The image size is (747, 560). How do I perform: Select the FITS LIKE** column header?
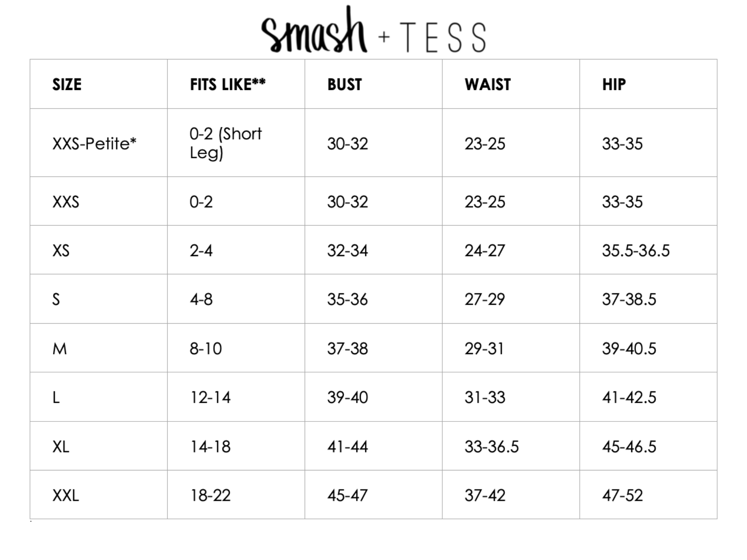tap(227, 85)
